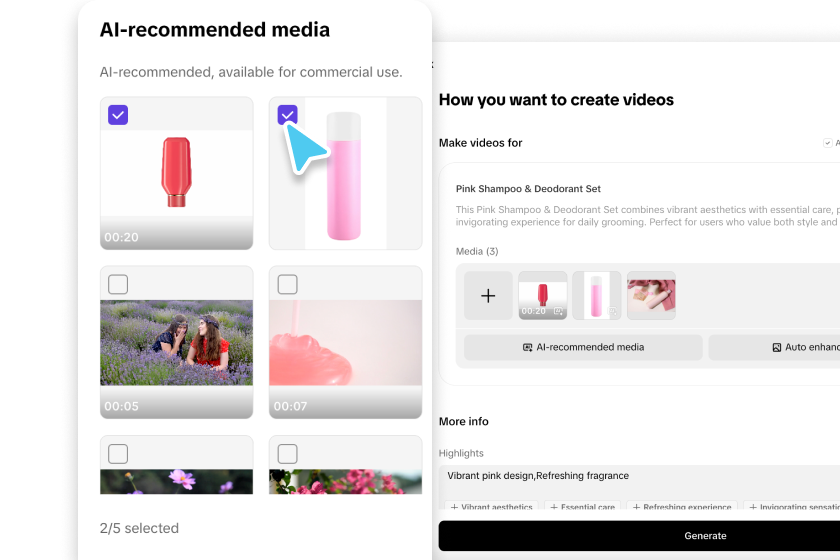Image resolution: width=840 pixels, height=560 pixels.
Task: Uncheck the red bottle video checkbox
Action: click(118, 115)
